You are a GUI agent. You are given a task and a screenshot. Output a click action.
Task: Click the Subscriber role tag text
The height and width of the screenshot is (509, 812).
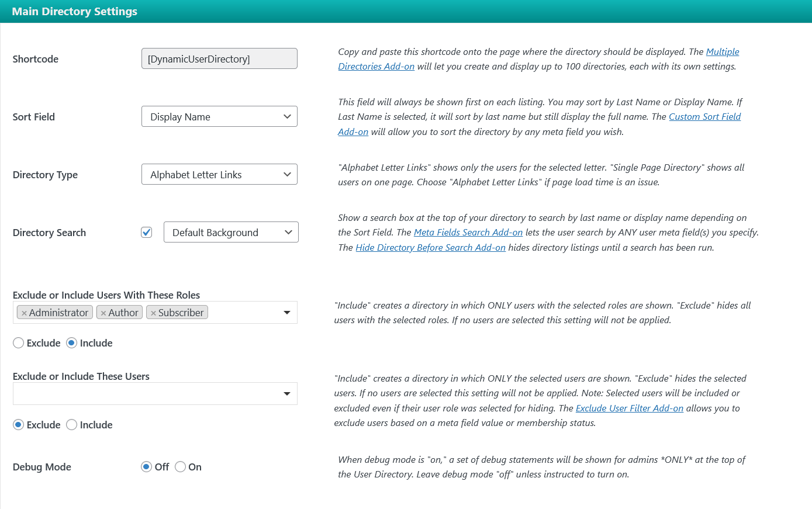point(181,313)
